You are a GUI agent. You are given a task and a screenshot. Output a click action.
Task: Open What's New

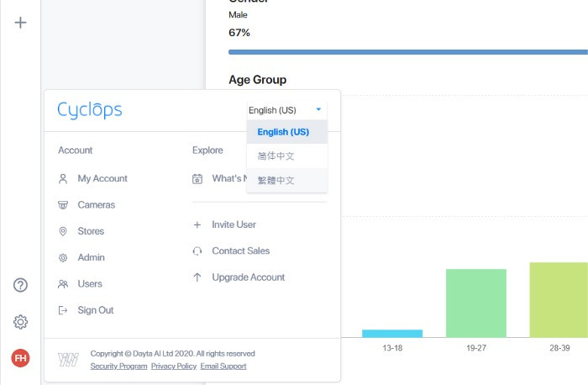pos(229,178)
